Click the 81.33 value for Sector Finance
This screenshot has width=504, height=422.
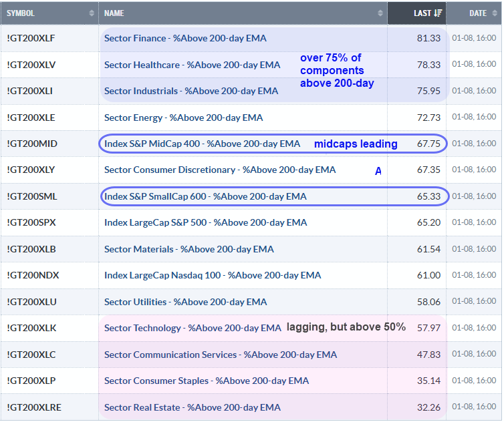coord(427,39)
